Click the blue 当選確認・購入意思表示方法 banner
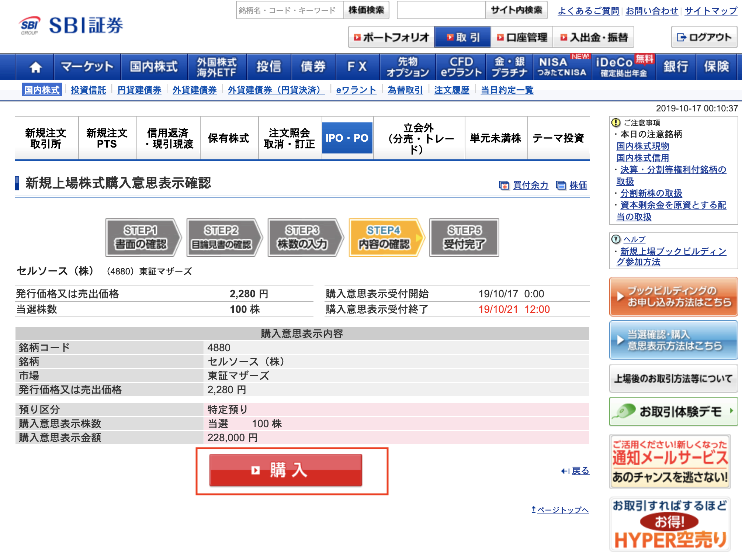This screenshot has height=560, width=742. point(673,340)
